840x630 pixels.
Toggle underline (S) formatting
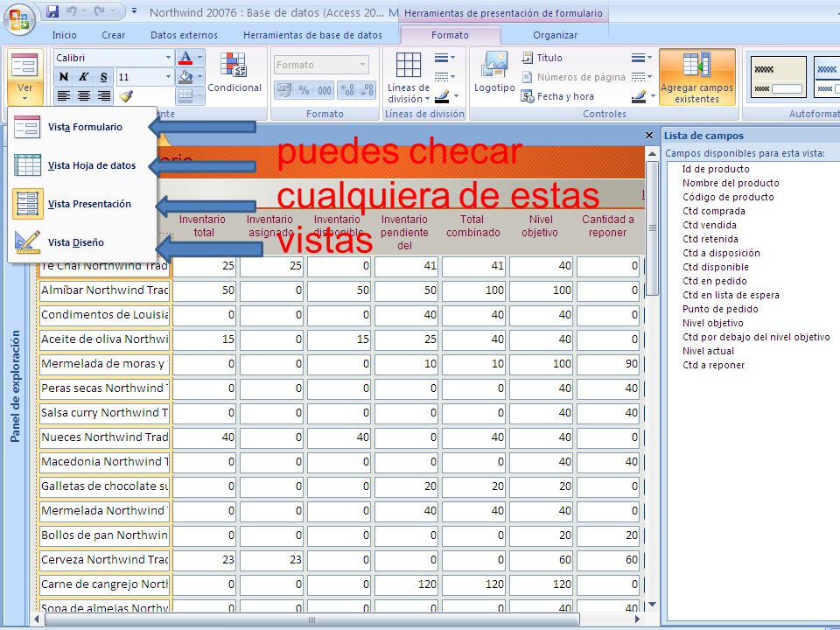coord(103,77)
